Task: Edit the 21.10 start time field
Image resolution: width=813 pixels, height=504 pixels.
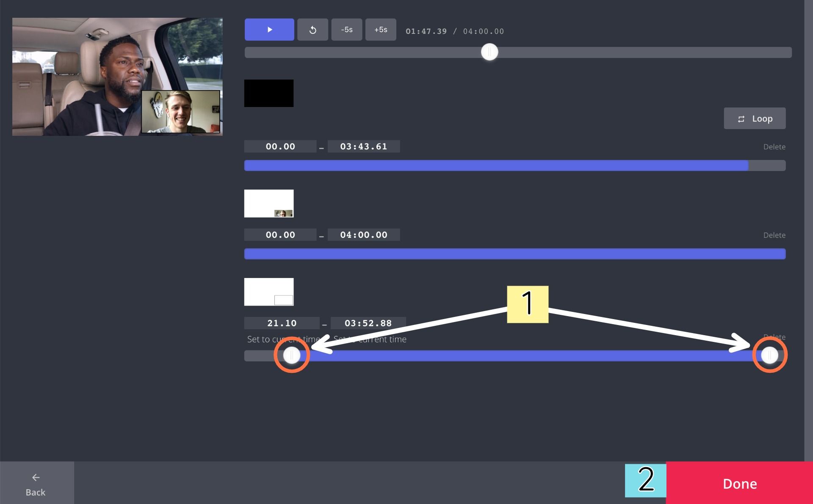Action: click(x=282, y=322)
